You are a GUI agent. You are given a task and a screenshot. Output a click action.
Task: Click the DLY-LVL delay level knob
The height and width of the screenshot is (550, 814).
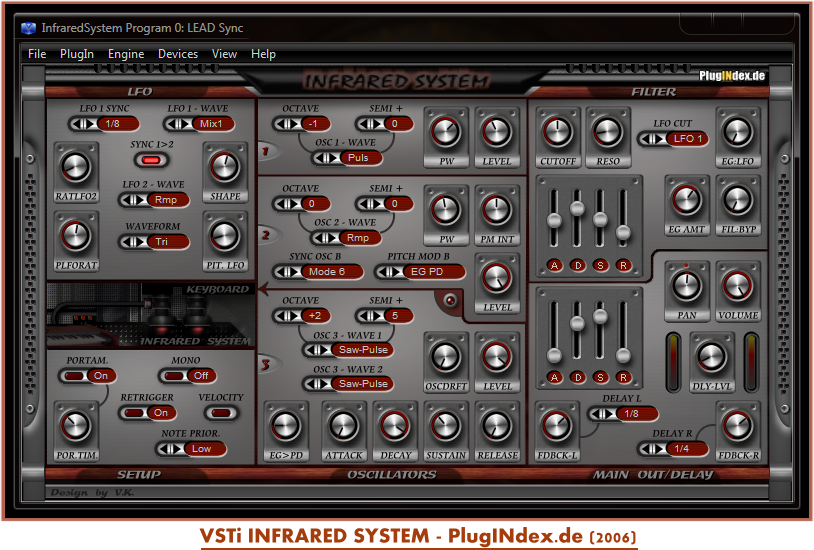click(x=711, y=356)
